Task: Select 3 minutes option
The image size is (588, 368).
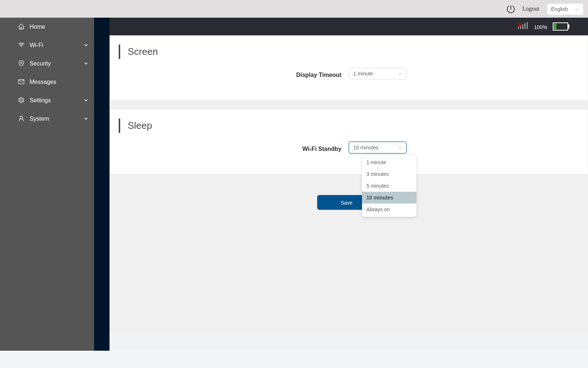Action: (389, 174)
